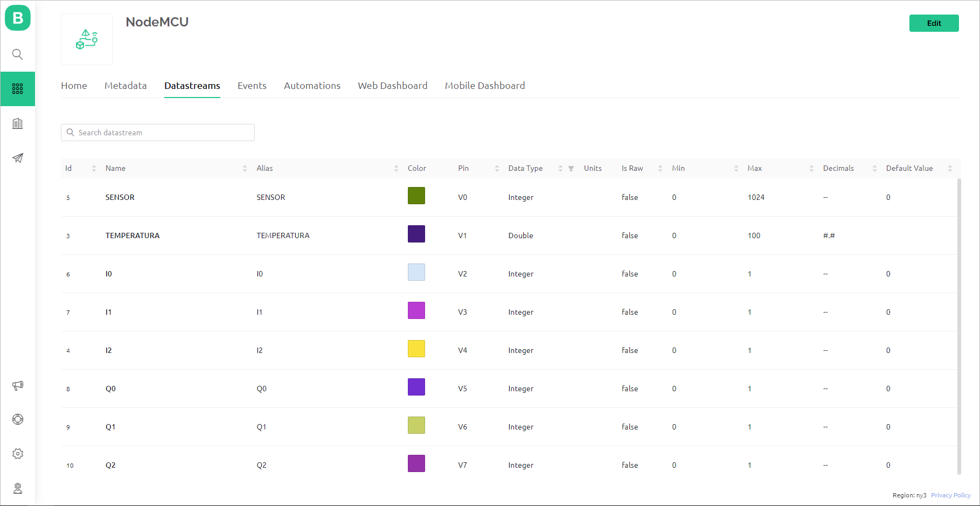980x506 pixels.
Task: Open the megaphone announcements icon
Action: tap(18, 385)
